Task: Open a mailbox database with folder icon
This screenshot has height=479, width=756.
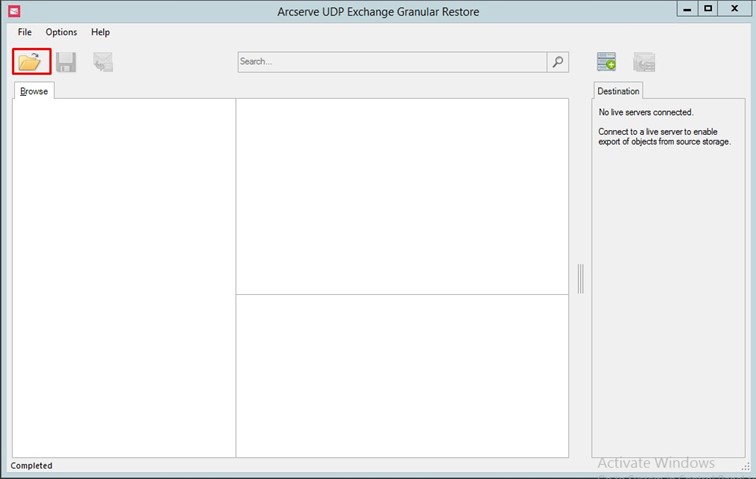Action: click(x=31, y=61)
